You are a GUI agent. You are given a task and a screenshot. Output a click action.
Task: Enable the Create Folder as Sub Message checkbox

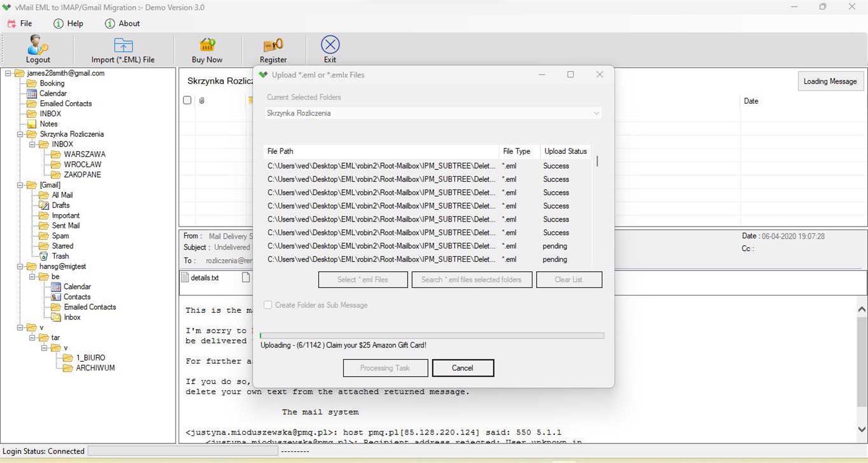[x=267, y=305]
